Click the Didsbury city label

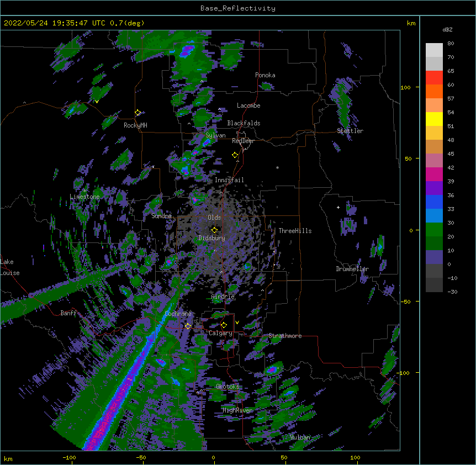tap(211, 238)
